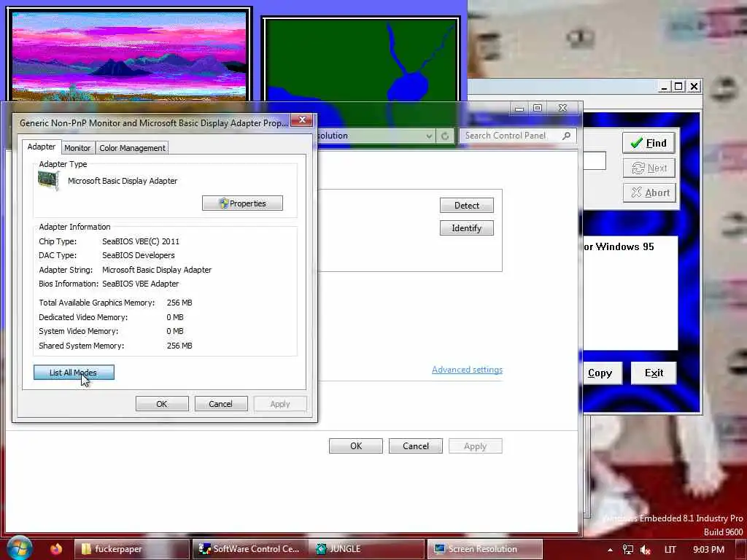This screenshot has width=747, height=560.
Task: Launch Firefox from the taskbar
Action: coord(55,549)
